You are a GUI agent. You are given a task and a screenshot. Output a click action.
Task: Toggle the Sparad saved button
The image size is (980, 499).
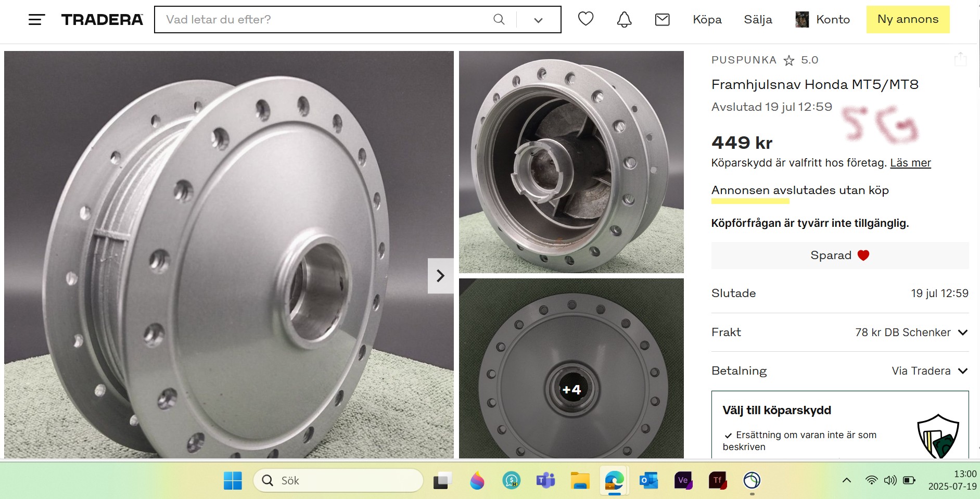click(840, 255)
